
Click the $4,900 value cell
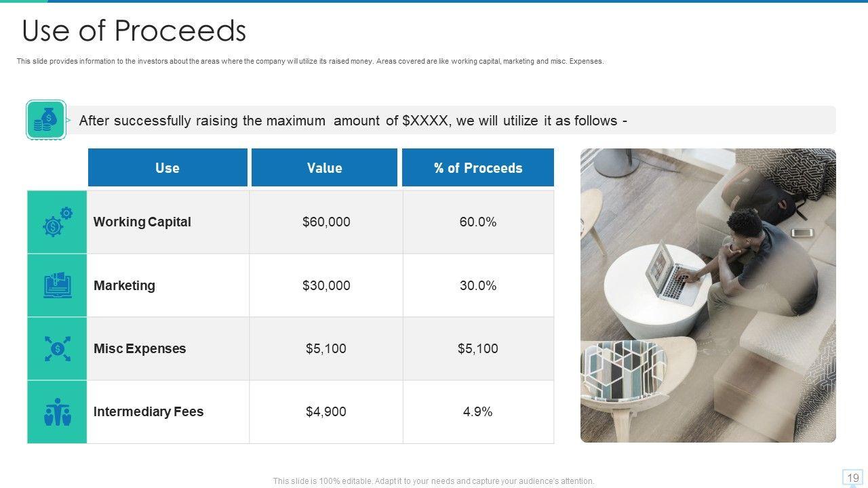(326, 411)
